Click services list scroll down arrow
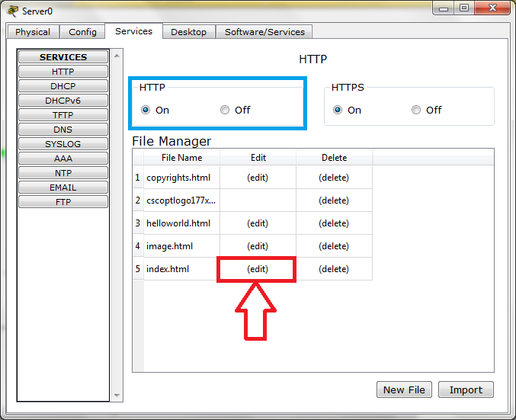516x420 pixels. 117,395
